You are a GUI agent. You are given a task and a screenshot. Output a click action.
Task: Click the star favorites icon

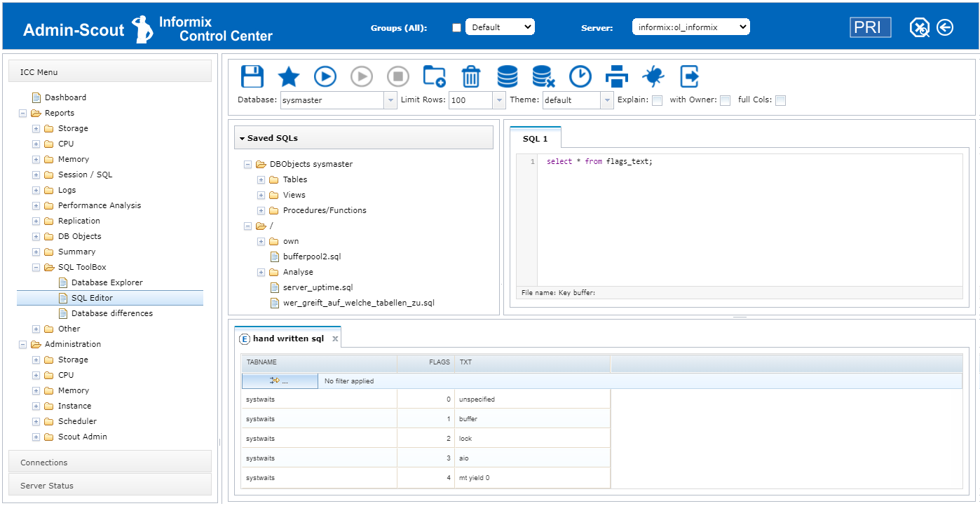(289, 76)
